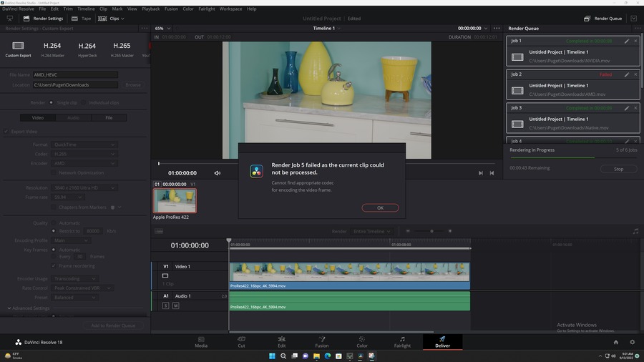This screenshot has height=362, width=644.
Task: Remove Job 2 from render queue
Action: [635, 74]
